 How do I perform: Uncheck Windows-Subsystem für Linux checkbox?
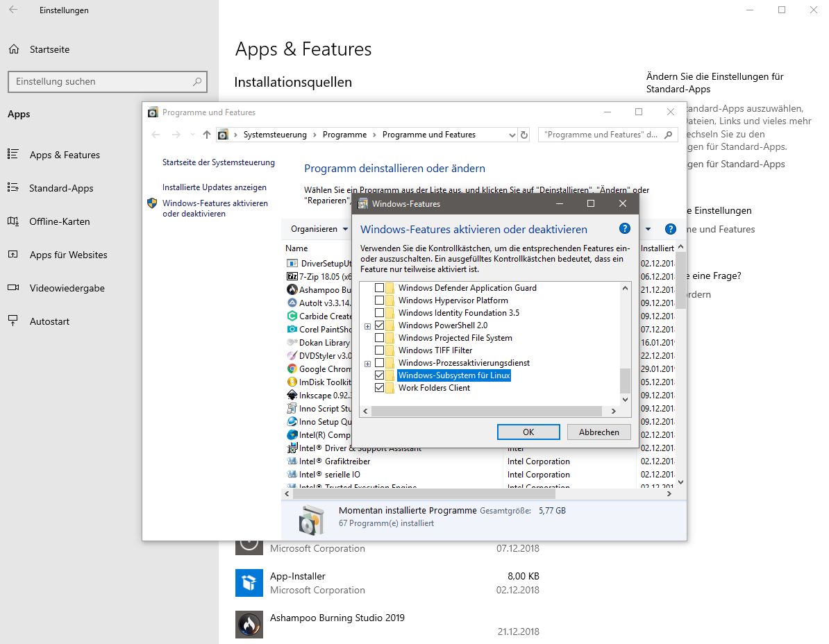point(379,375)
